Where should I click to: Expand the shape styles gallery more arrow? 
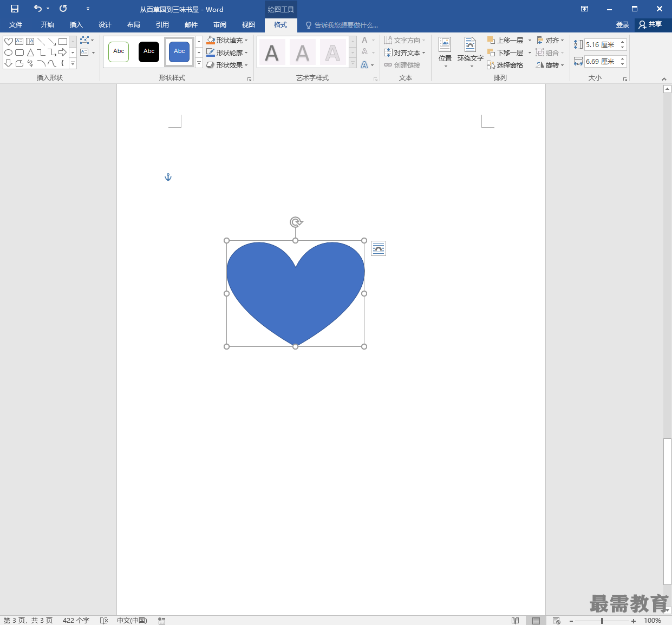[199, 64]
